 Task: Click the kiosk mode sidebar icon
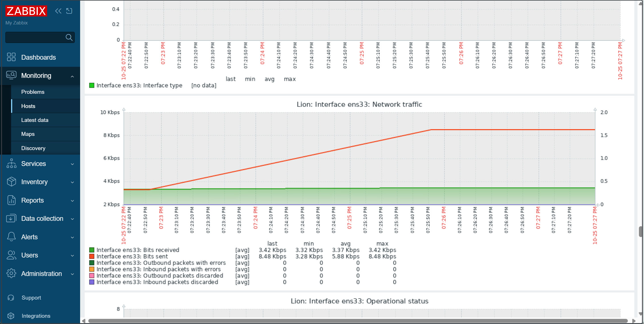[x=69, y=11]
